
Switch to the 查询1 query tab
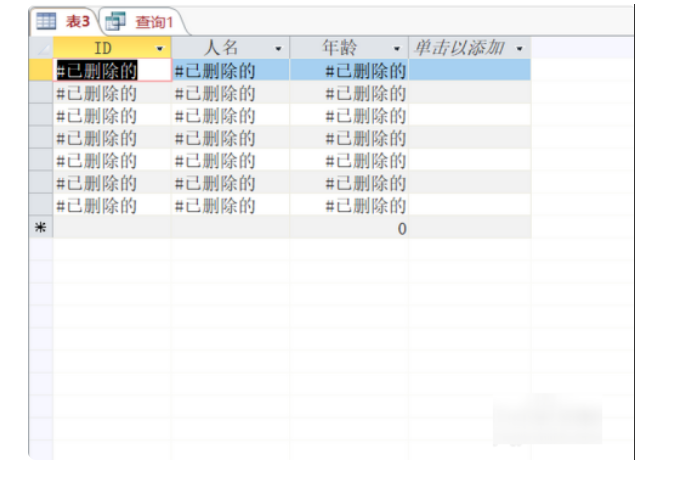point(144,22)
